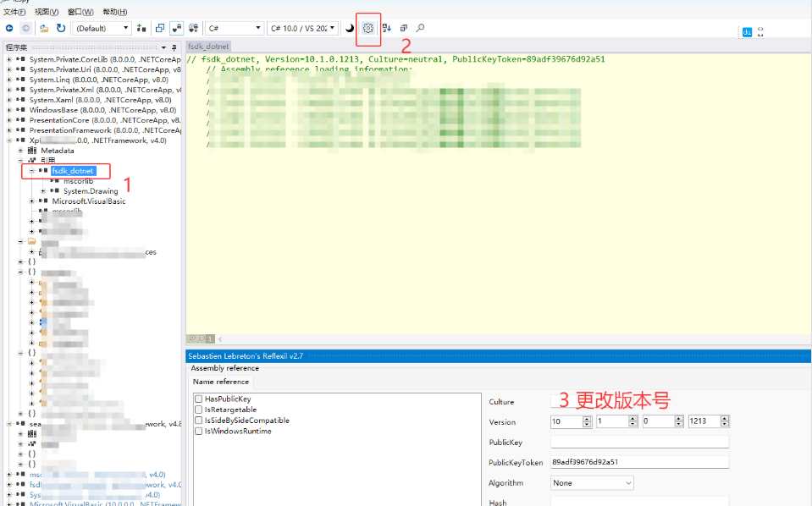812x506 pixels.
Task: Collapse the 引用 references node
Action: point(20,161)
